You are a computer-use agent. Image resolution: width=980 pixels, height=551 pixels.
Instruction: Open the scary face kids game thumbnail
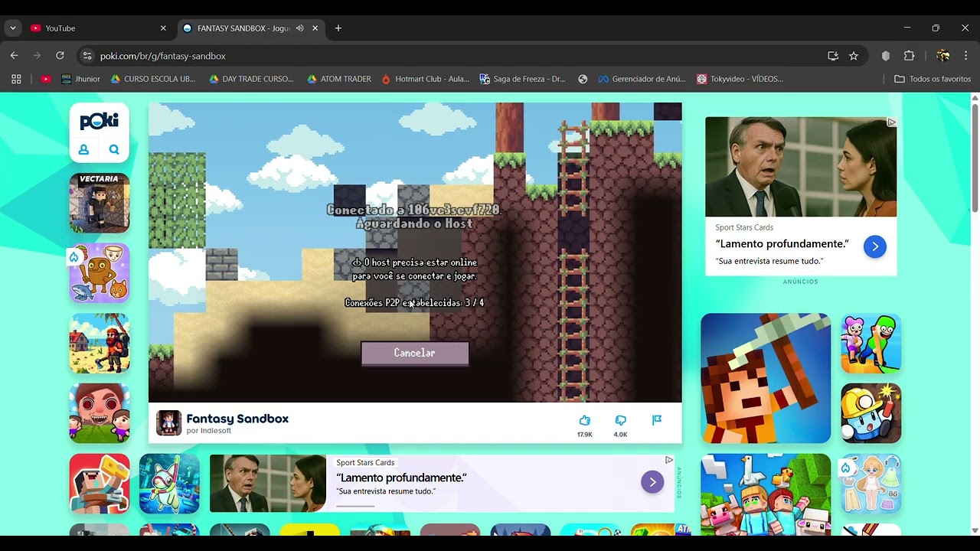tap(100, 413)
